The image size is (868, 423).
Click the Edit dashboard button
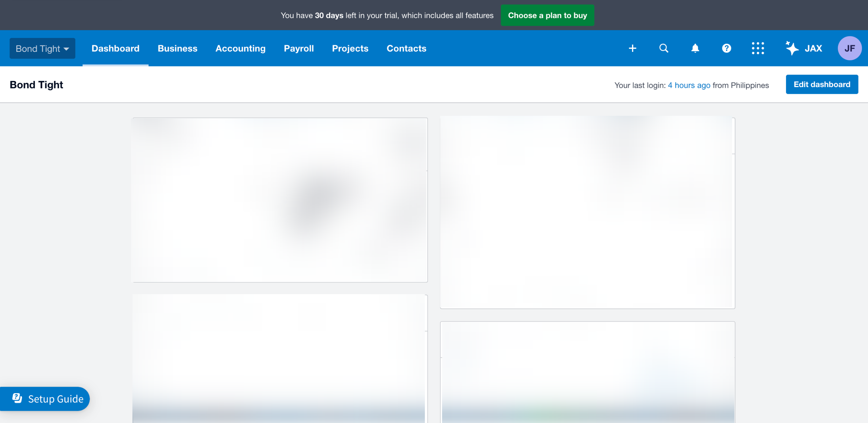[x=822, y=84]
